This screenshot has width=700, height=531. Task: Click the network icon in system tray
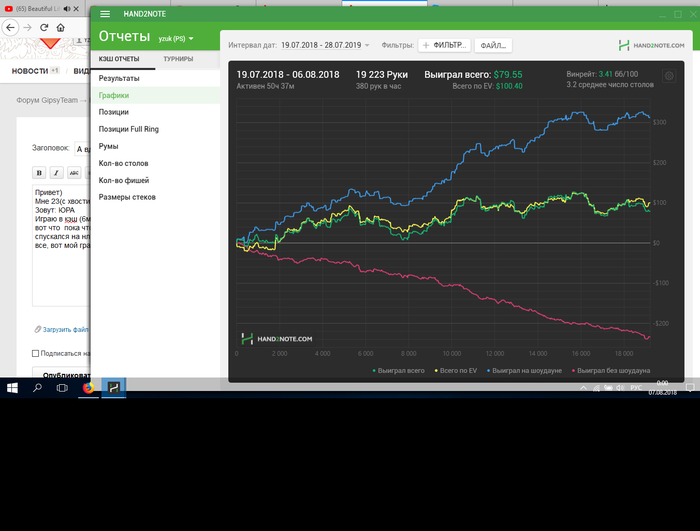[596, 388]
